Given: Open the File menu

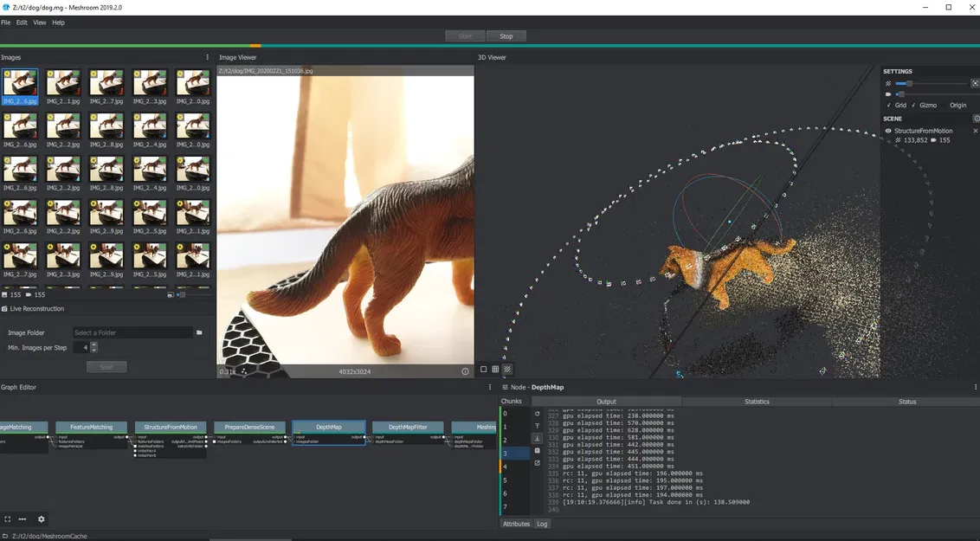Looking at the screenshot, I should click(x=5, y=23).
